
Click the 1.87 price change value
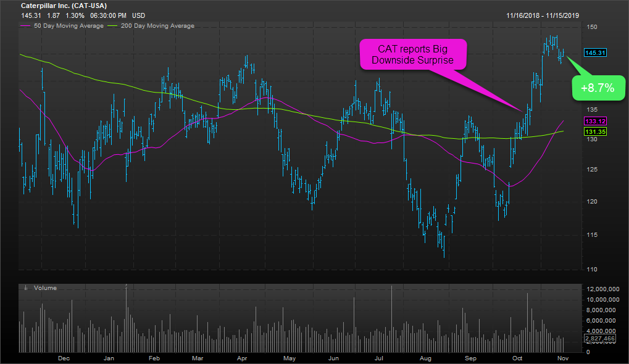[x=53, y=15]
